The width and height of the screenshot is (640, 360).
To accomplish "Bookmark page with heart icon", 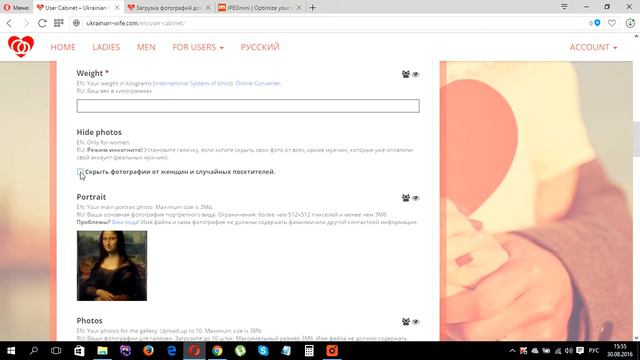I will pos(612,23).
